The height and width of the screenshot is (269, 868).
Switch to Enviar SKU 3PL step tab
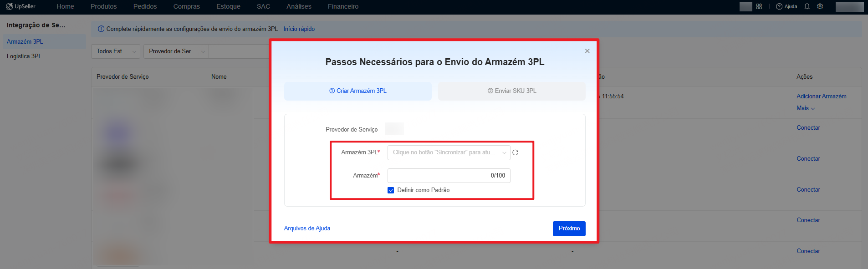[x=512, y=91]
